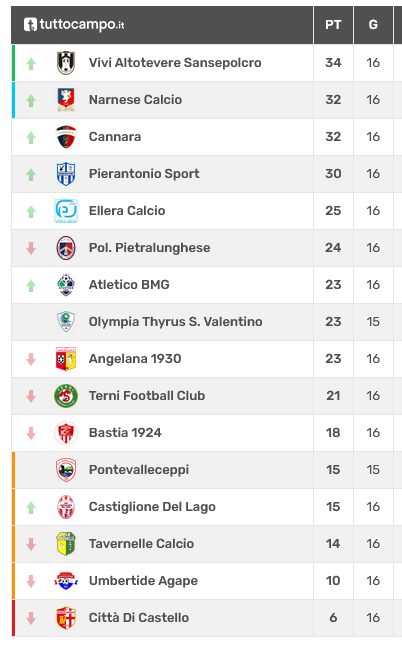
Task: Open Terni Football Club round badge
Action: pos(66,396)
